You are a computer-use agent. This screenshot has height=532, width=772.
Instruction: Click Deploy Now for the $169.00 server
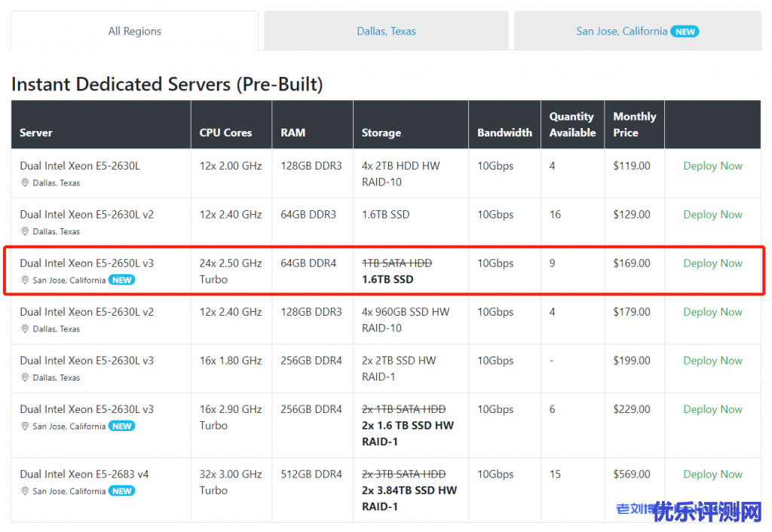click(712, 263)
